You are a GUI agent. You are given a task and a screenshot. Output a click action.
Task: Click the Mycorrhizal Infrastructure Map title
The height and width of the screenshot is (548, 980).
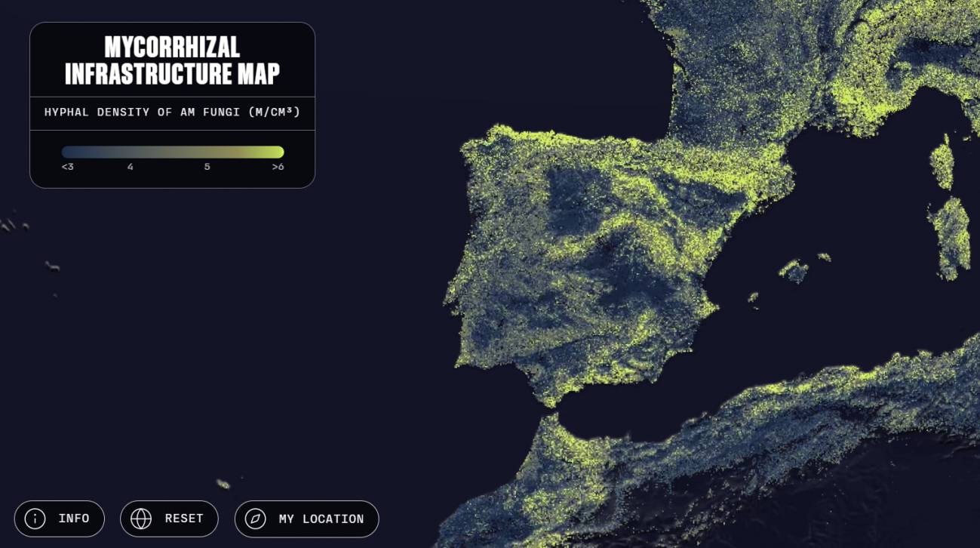pyautogui.click(x=172, y=60)
